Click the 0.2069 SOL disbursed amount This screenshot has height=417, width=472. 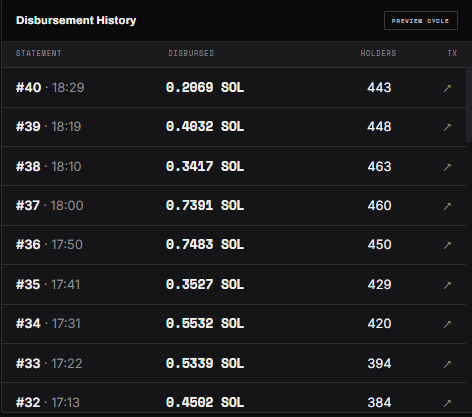(x=205, y=88)
